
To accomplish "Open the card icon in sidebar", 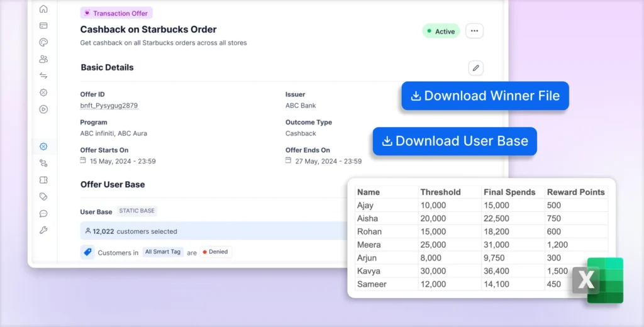I will (x=43, y=26).
